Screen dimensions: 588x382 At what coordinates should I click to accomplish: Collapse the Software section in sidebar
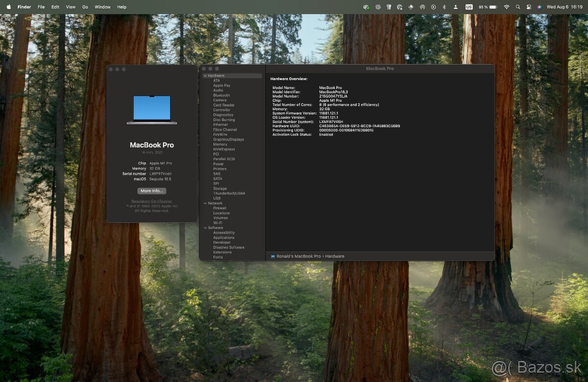coord(205,228)
